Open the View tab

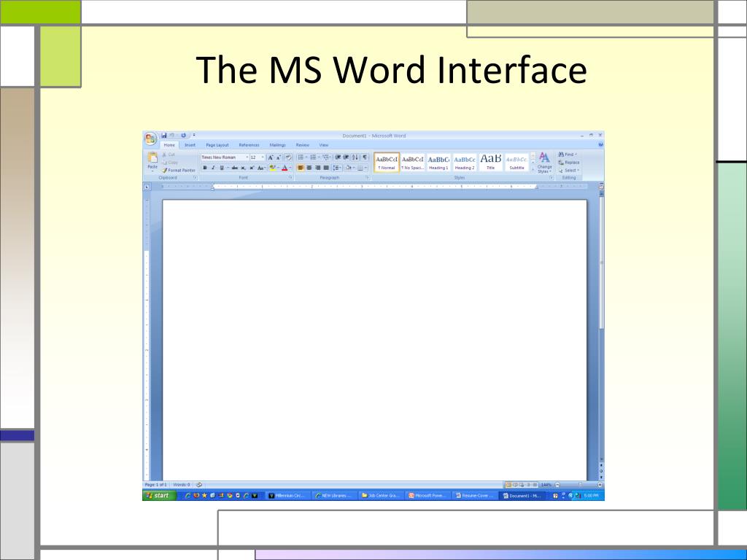tap(324, 145)
